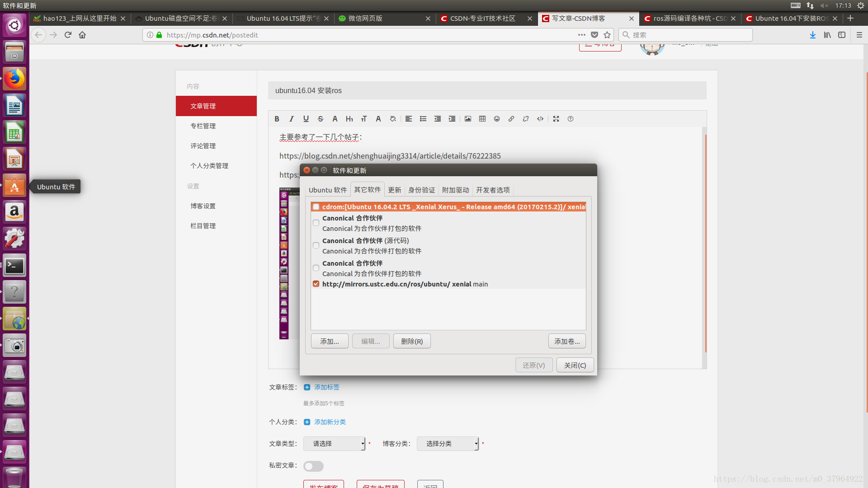Open the editor help icon
This screenshot has width=868, height=488.
coord(571,119)
